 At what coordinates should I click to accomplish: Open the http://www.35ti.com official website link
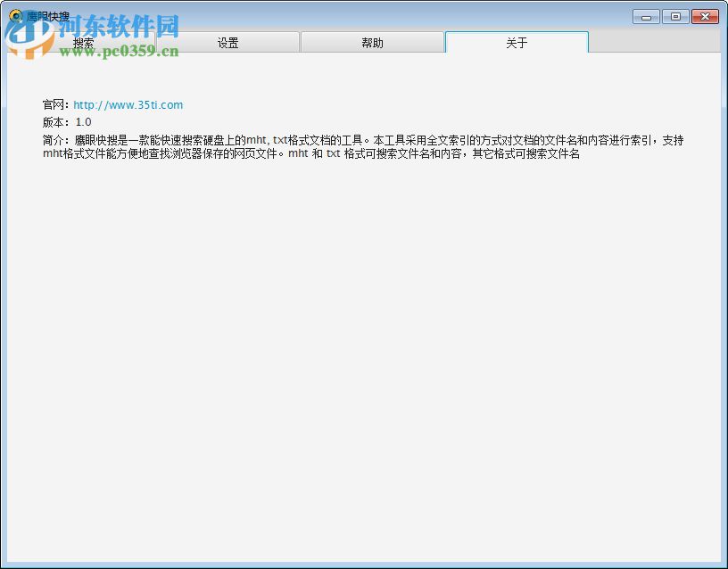128,104
